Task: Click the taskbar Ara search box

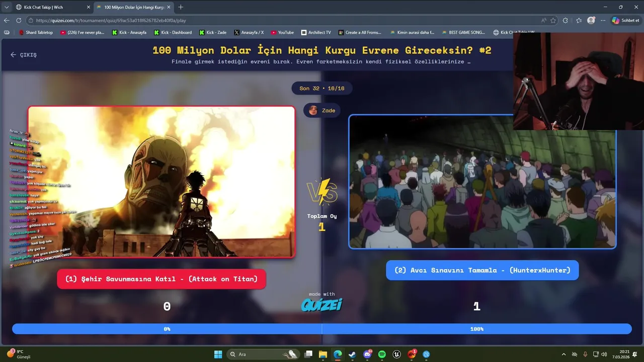Action: (264, 354)
